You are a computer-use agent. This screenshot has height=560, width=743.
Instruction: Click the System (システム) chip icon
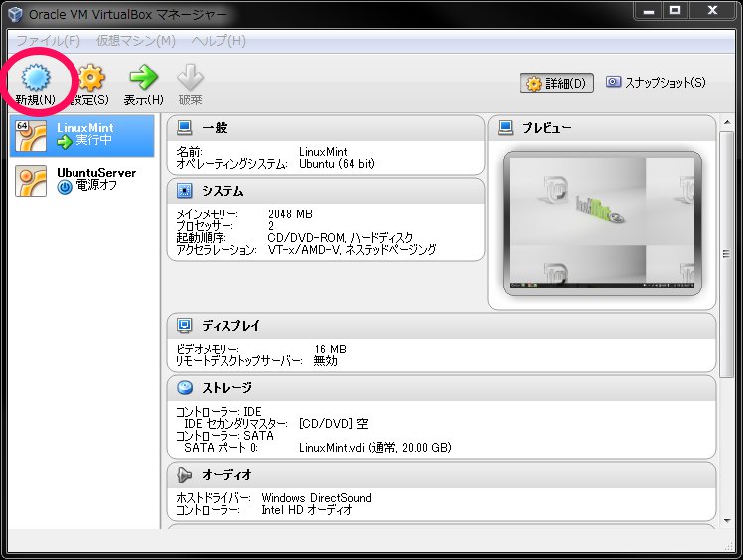(184, 191)
